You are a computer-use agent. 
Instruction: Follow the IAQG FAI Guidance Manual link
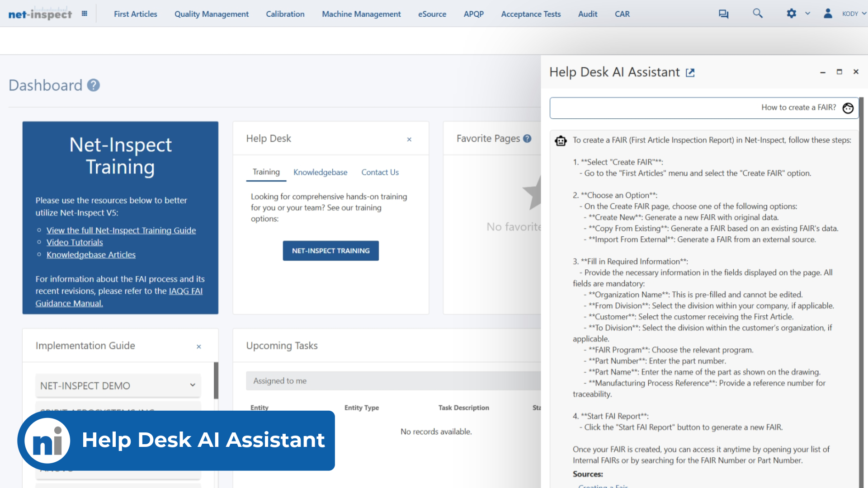185,291
